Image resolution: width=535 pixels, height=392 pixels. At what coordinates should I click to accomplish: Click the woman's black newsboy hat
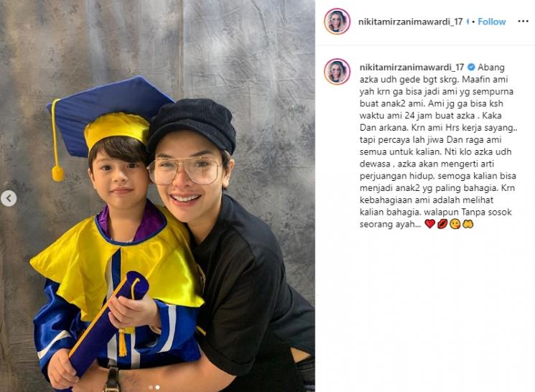point(192,124)
